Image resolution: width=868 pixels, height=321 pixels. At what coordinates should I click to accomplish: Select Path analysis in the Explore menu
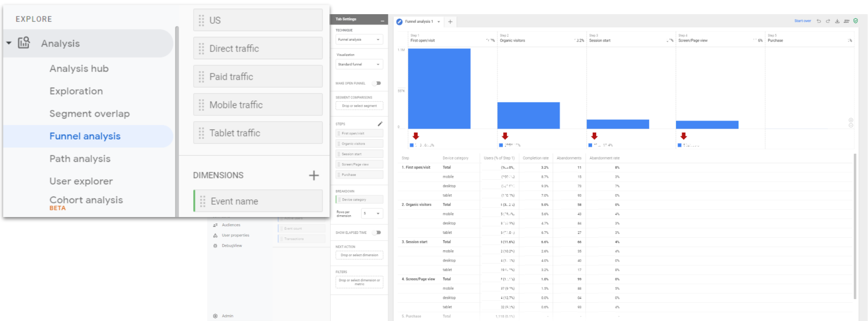point(80,159)
